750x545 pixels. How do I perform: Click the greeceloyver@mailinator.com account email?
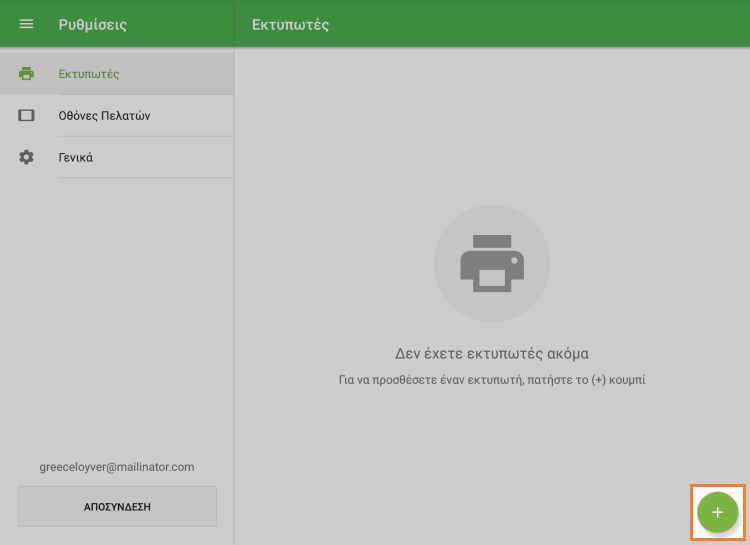coord(116,466)
